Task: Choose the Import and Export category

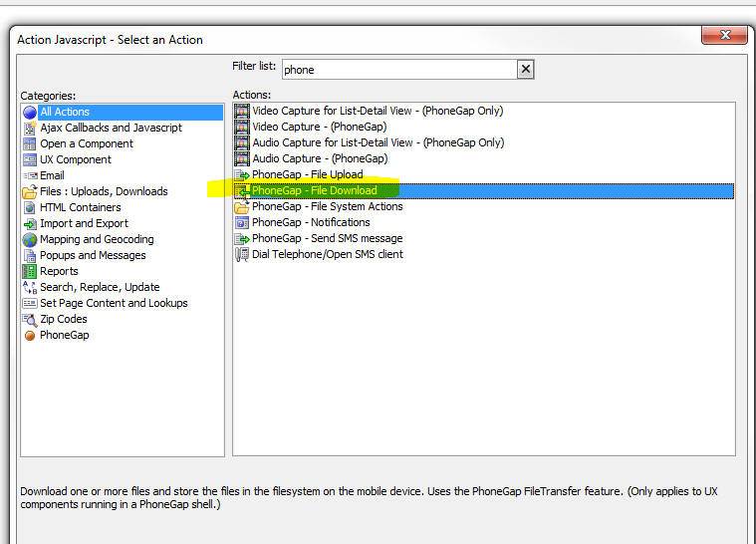Action: click(84, 223)
